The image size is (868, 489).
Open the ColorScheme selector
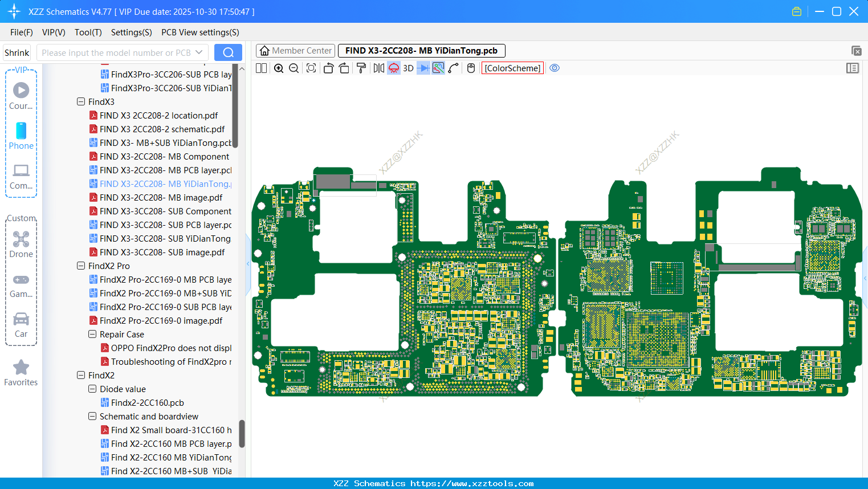(512, 68)
